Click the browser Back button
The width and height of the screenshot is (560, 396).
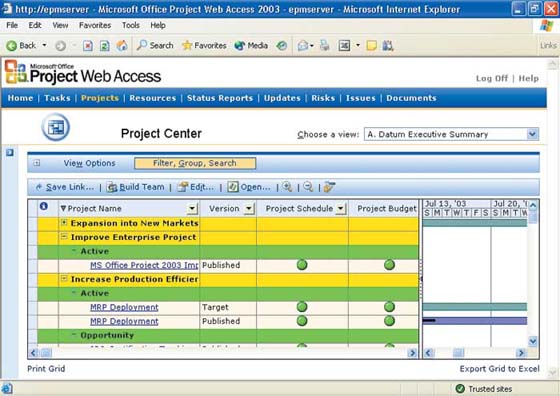pos(21,45)
